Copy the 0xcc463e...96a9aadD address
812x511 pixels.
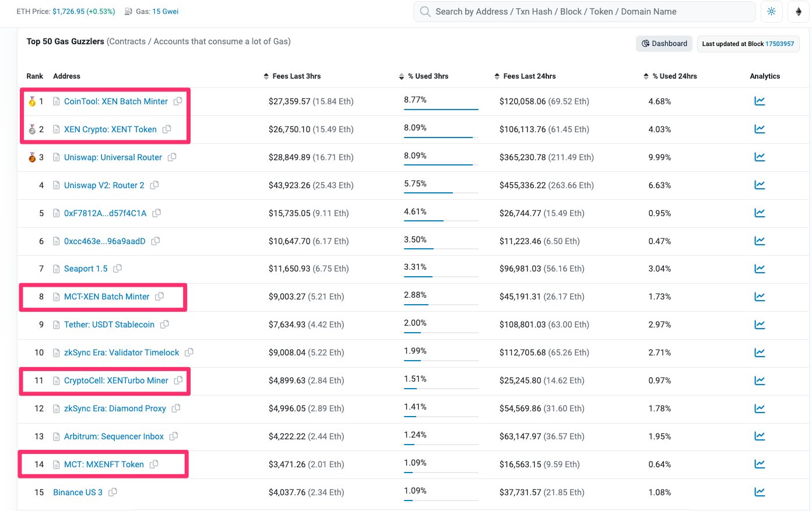[156, 241]
